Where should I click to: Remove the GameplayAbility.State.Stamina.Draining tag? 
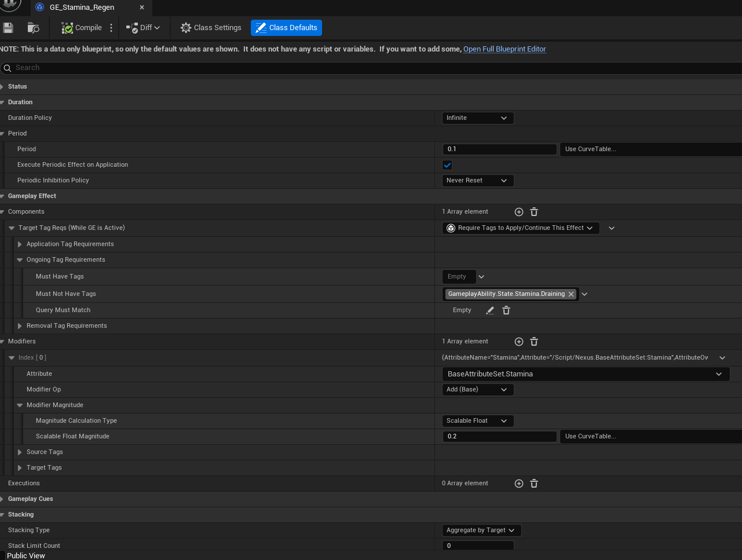571,294
